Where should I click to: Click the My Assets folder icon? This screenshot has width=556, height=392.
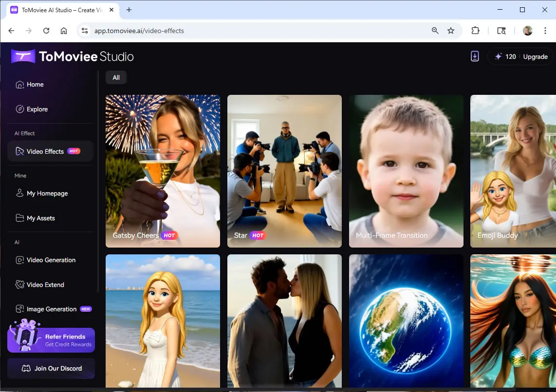[19, 218]
